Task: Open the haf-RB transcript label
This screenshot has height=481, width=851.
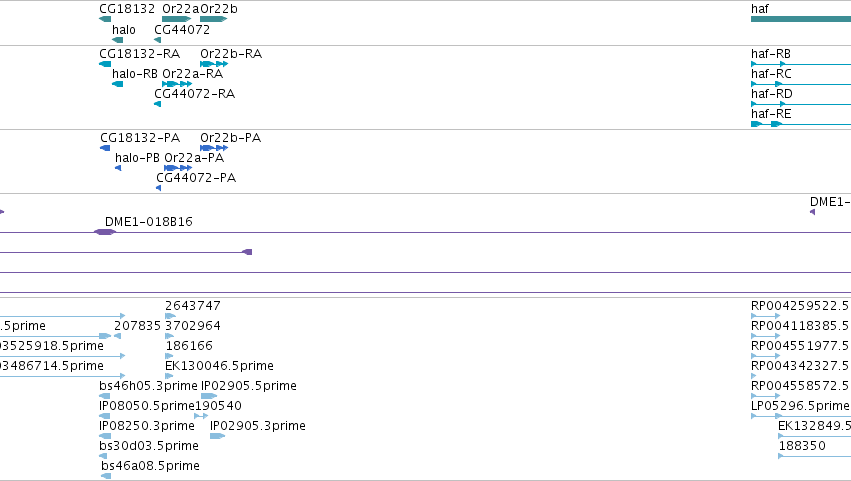Action: 771,54
